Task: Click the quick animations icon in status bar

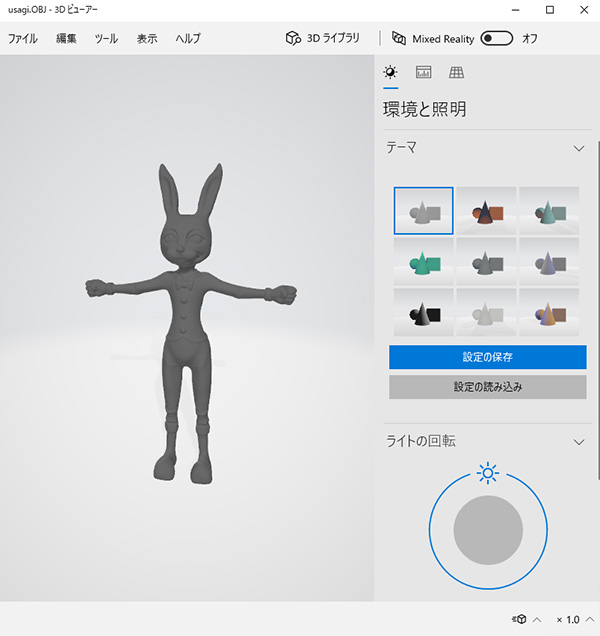Action: (520, 619)
